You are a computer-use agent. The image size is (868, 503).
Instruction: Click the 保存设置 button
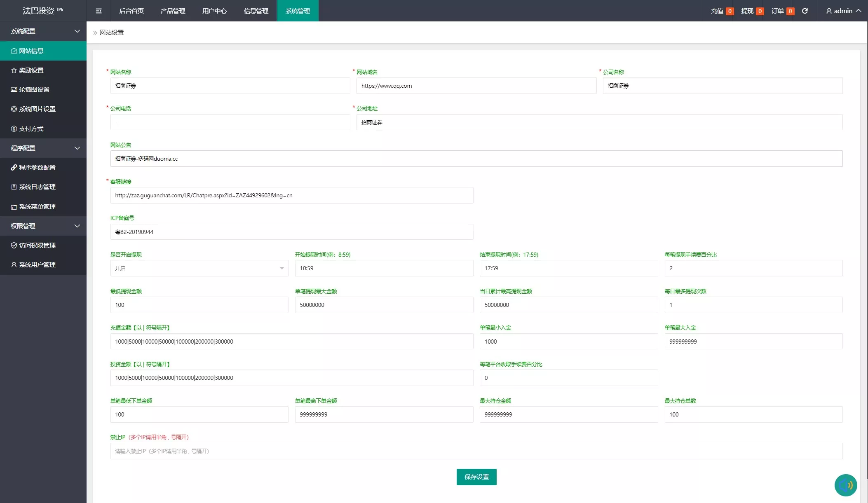click(x=476, y=477)
